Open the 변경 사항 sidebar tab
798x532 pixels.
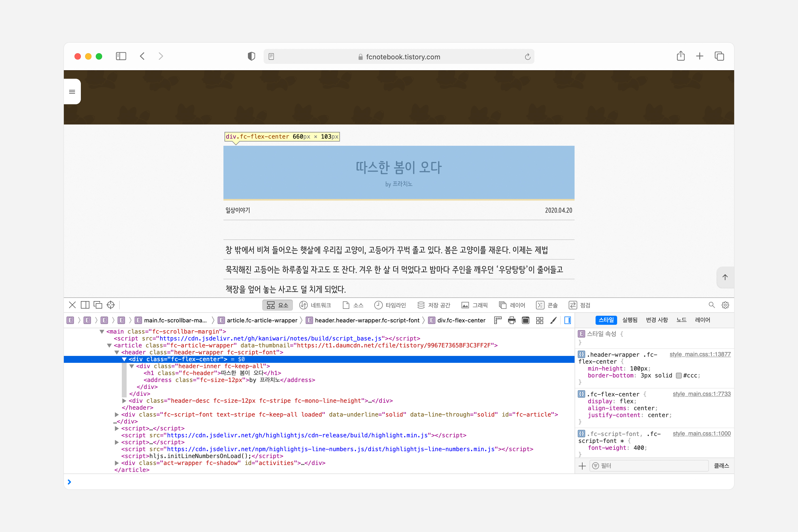coord(657,320)
